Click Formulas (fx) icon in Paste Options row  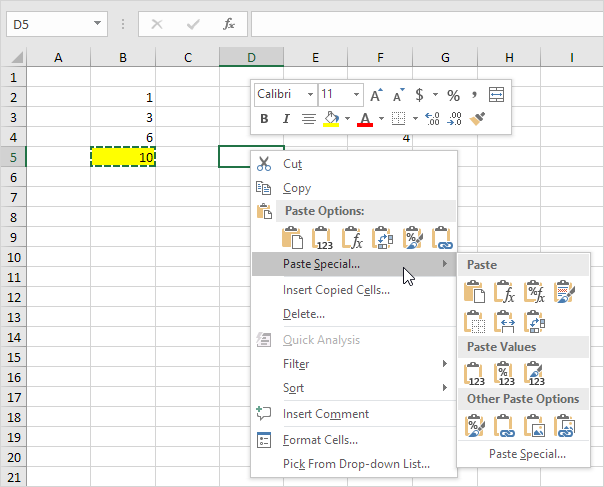tap(352, 238)
